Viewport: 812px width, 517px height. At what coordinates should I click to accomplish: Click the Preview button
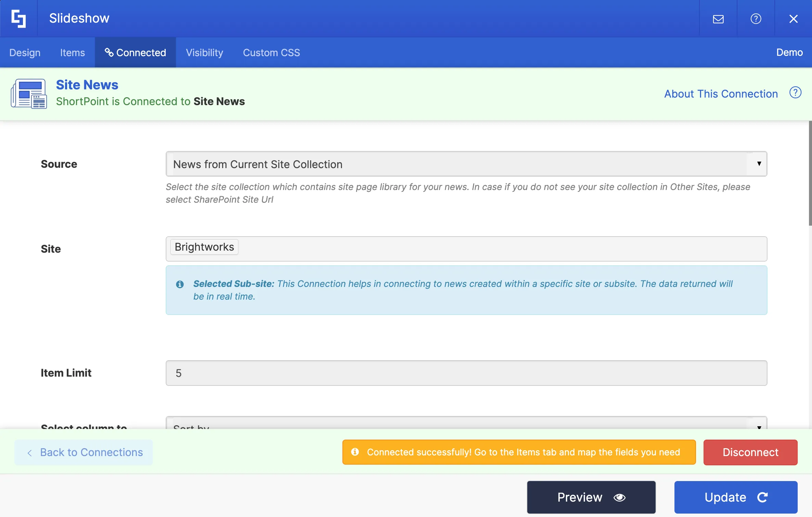pos(591,497)
